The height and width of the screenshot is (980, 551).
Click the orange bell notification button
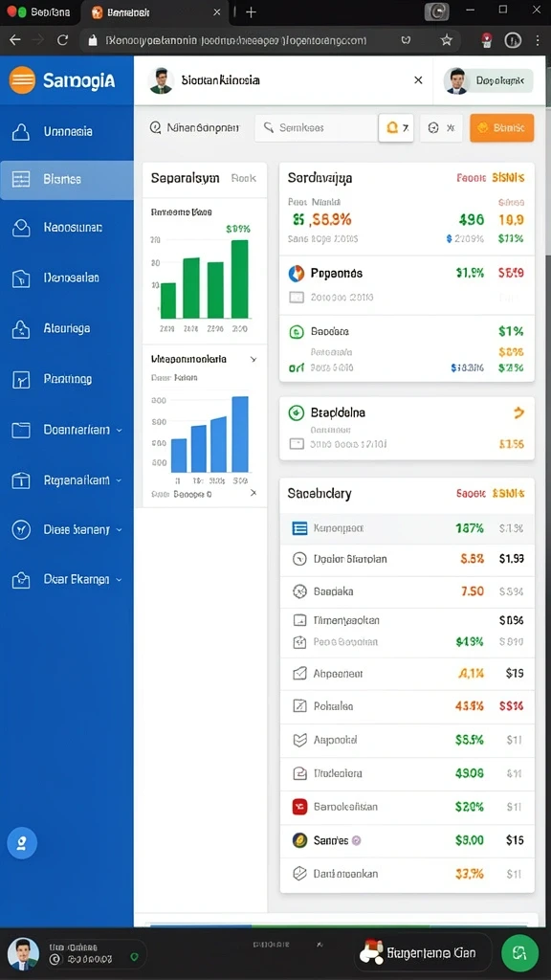[396, 127]
